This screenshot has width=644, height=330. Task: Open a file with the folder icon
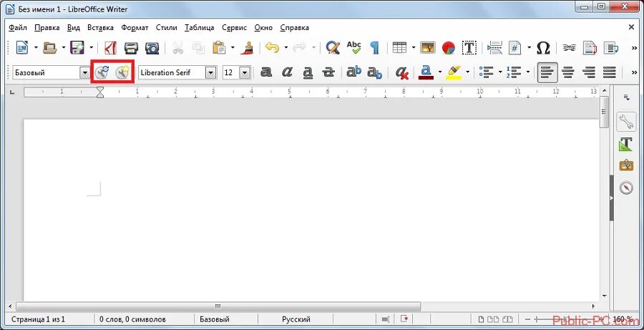[49, 48]
